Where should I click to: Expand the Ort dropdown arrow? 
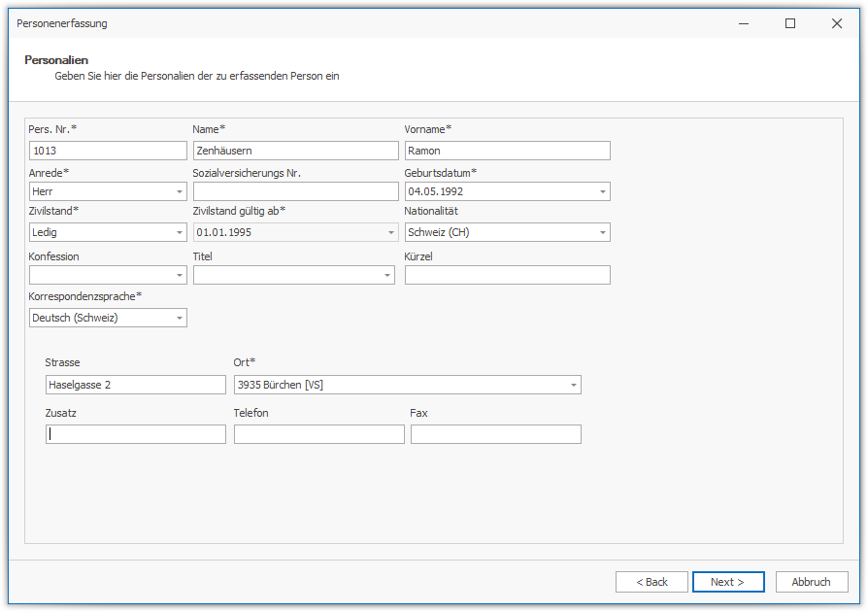click(x=574, y=386)
